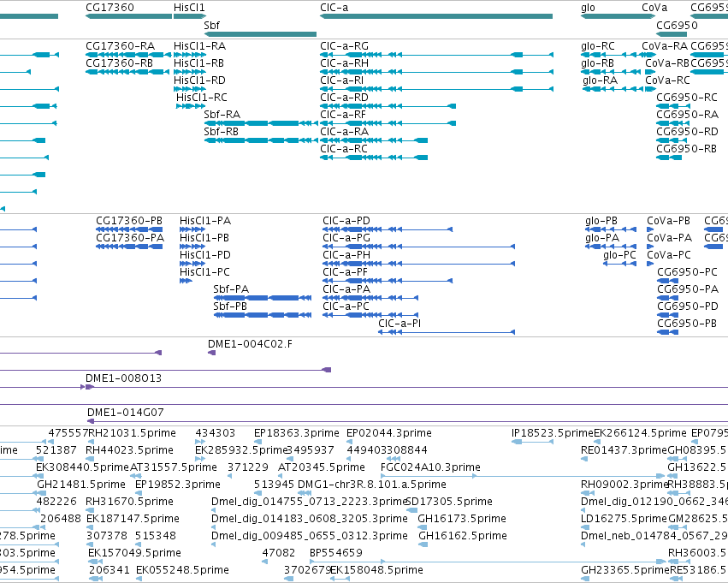The image size is (728, 583).
Task: Select the HisCl1-RB transcript label
Action: [x=198, y=63]
